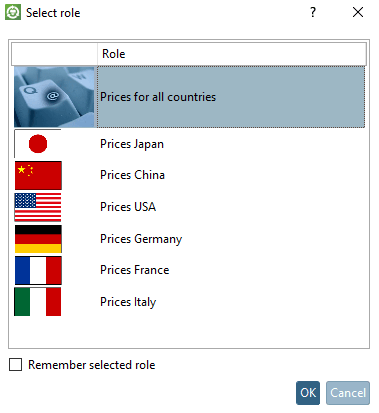Click the China flag icon
The image size is (379, 413).
pos(38,175)
